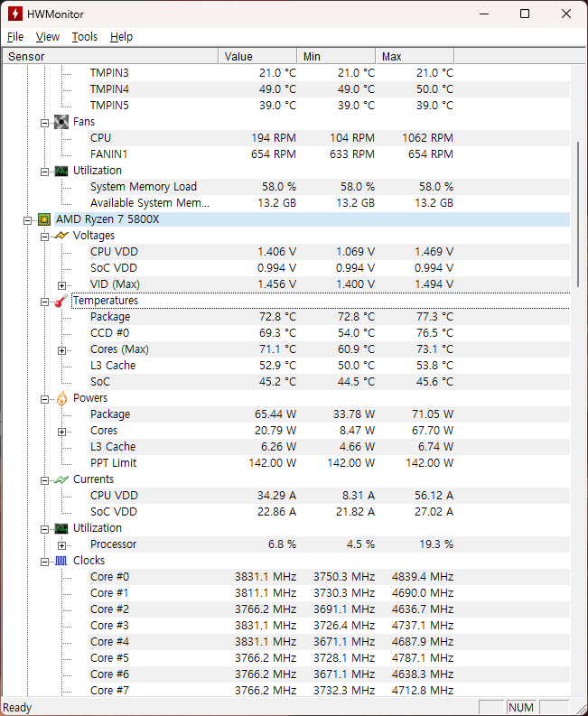Collapse the AMD Ryzen 7 5800X node
Screen dimensions: 588x716
(x=27, y=220)
